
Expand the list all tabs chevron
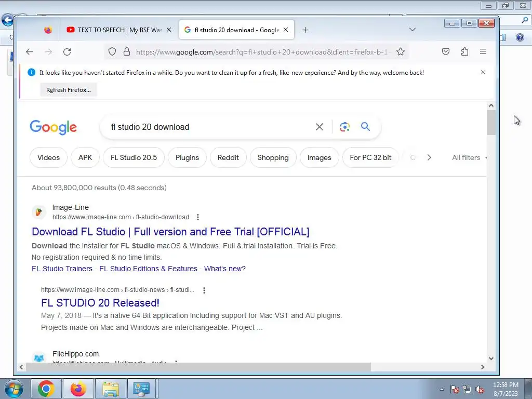[412, 30]
